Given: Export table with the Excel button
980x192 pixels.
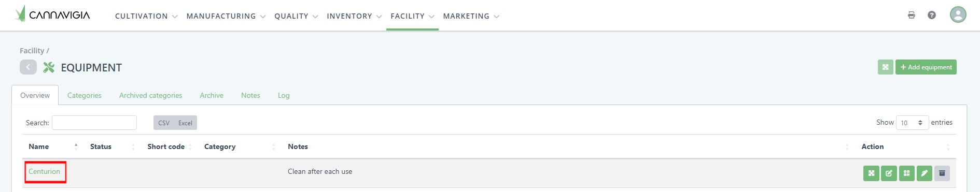Looking at the screenshot, I should [185, 123].
